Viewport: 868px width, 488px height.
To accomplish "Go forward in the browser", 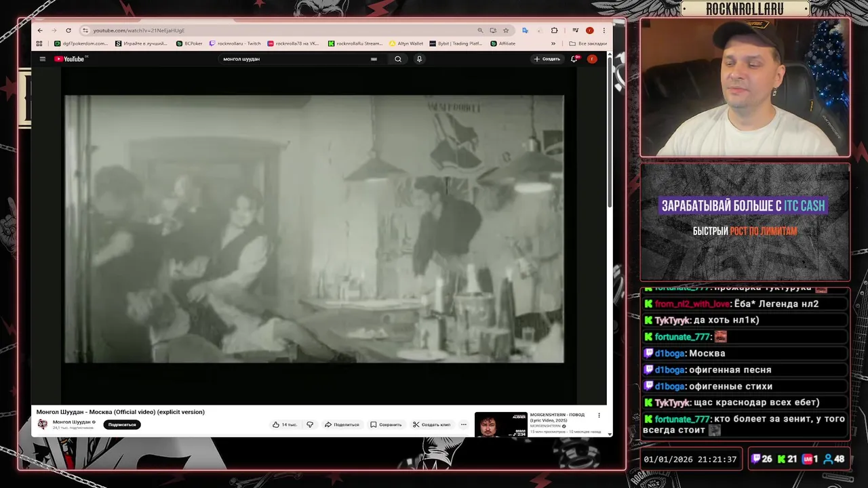I will 54,30.
